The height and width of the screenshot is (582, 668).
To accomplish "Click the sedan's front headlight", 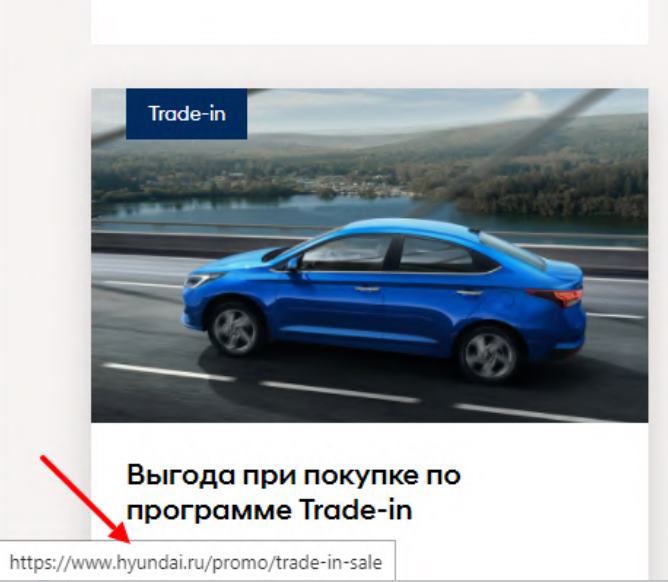I will (x=202, y=279).
